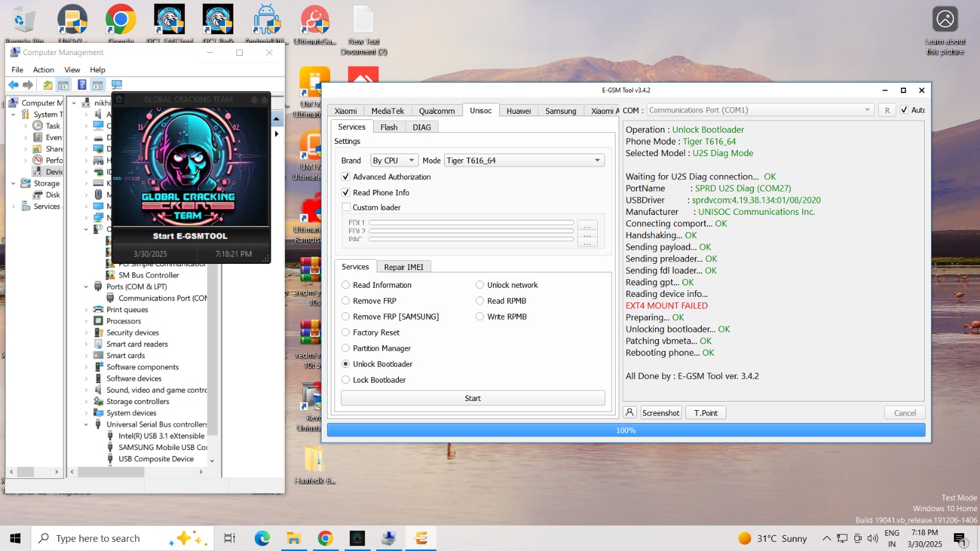Viewport: 980px width, 551px height.
Task: Click the T.Point button
Action: [x=706, y=413]
